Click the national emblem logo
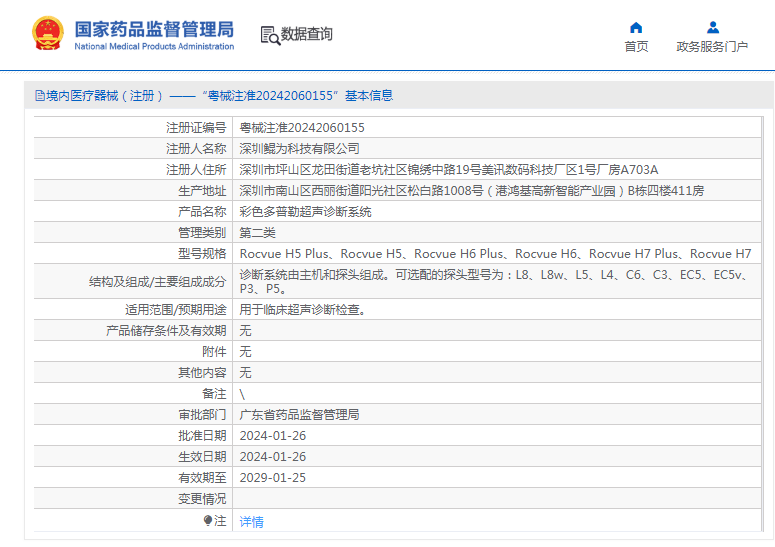The width and height of the screenshot is (775, 547). 46,34
